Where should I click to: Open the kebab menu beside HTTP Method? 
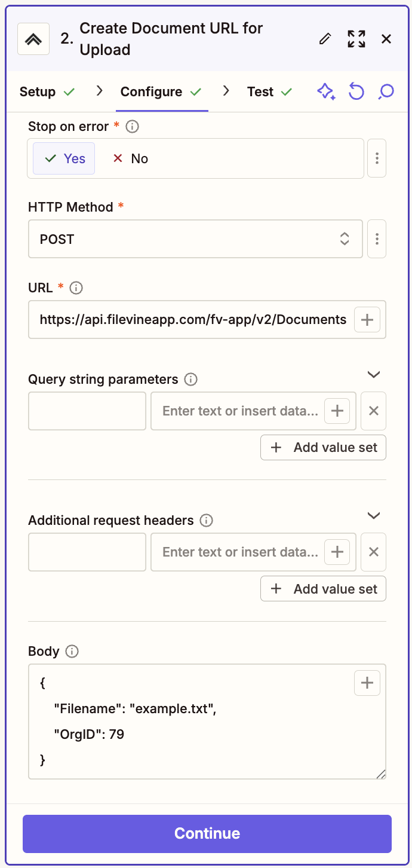(x=377, y=239)
